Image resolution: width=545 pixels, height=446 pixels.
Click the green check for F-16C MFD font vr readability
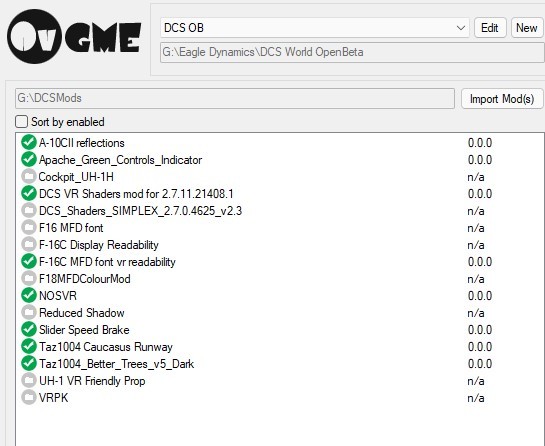tap(29, 262)
